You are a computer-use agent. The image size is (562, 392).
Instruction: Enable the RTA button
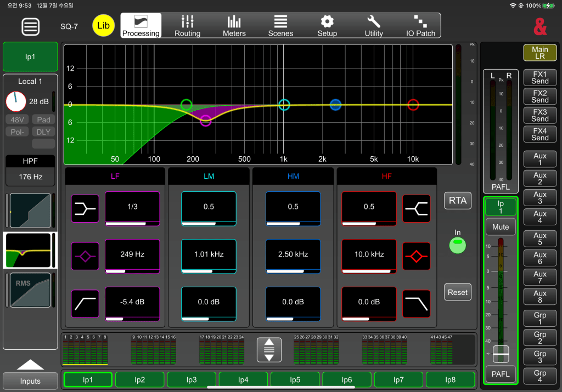click(457, 201)
